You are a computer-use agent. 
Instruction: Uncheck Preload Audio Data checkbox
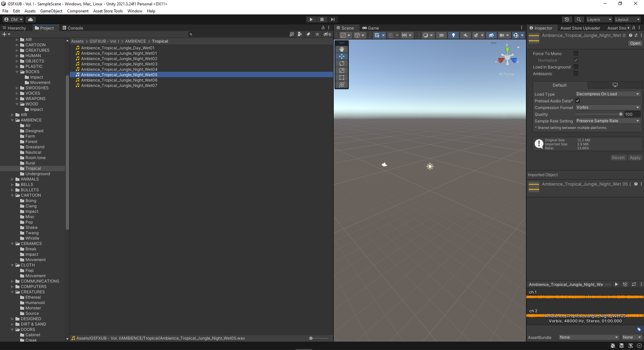pyautogui.click(x=578, y=101)
